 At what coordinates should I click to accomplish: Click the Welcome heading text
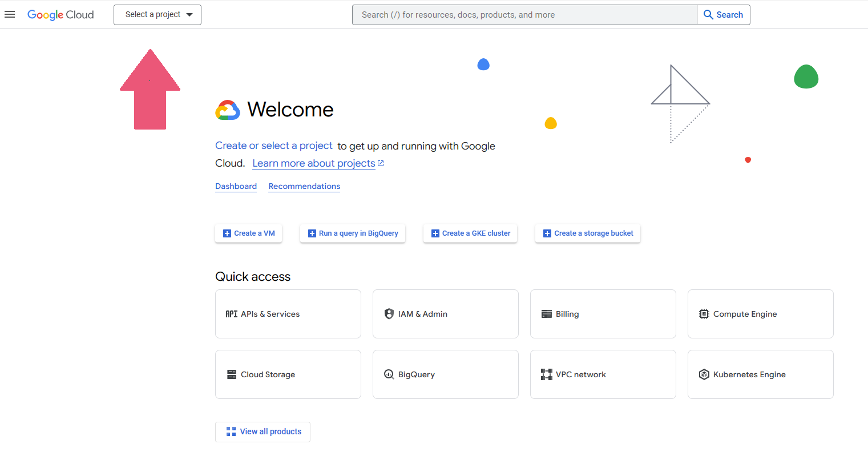point(290,110)
